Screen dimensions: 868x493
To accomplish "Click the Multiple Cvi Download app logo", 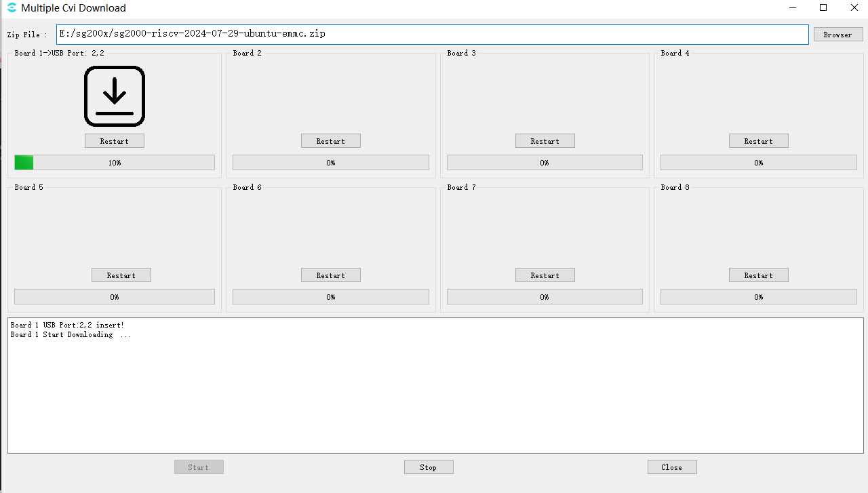I will [x=12, y=8].
